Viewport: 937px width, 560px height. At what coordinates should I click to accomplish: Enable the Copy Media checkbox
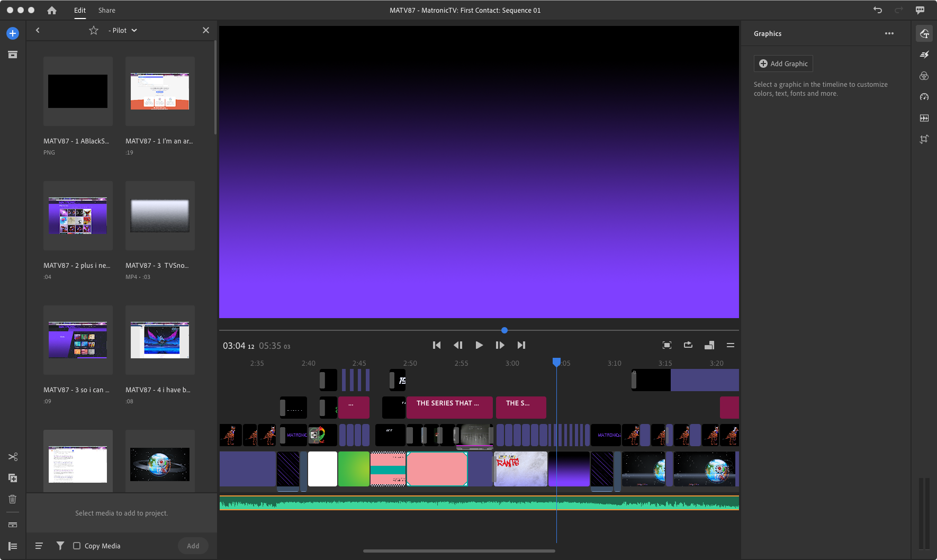[77, 546]
